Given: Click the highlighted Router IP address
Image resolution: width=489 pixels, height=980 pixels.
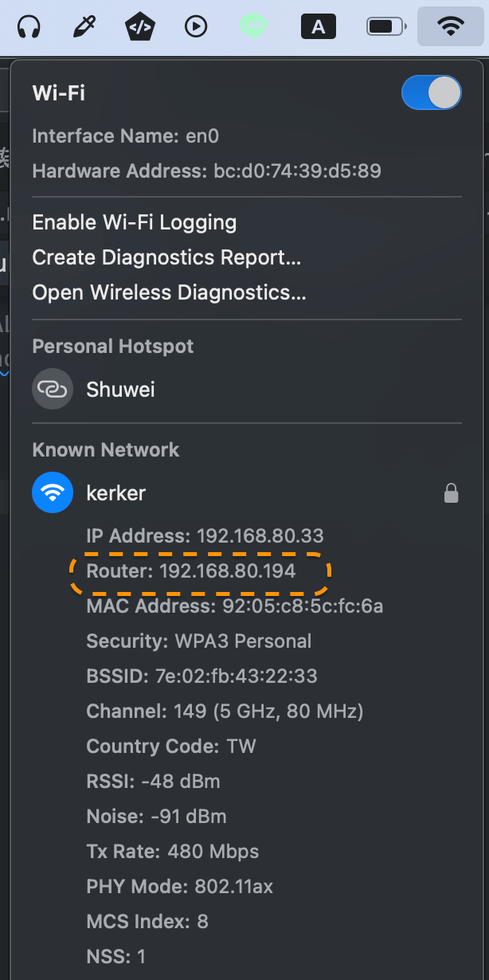Looking at the screenshot, I should pos(198,570).
